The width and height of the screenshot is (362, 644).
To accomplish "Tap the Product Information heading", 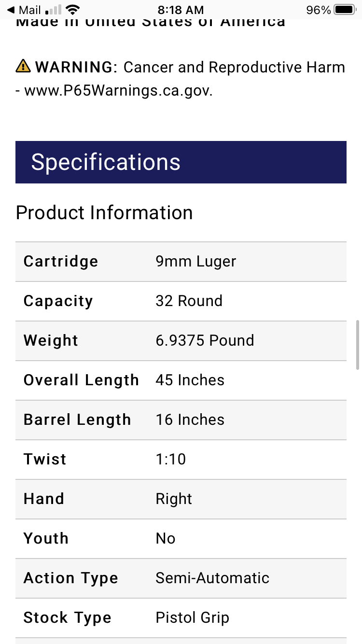I will click(104, 213).
